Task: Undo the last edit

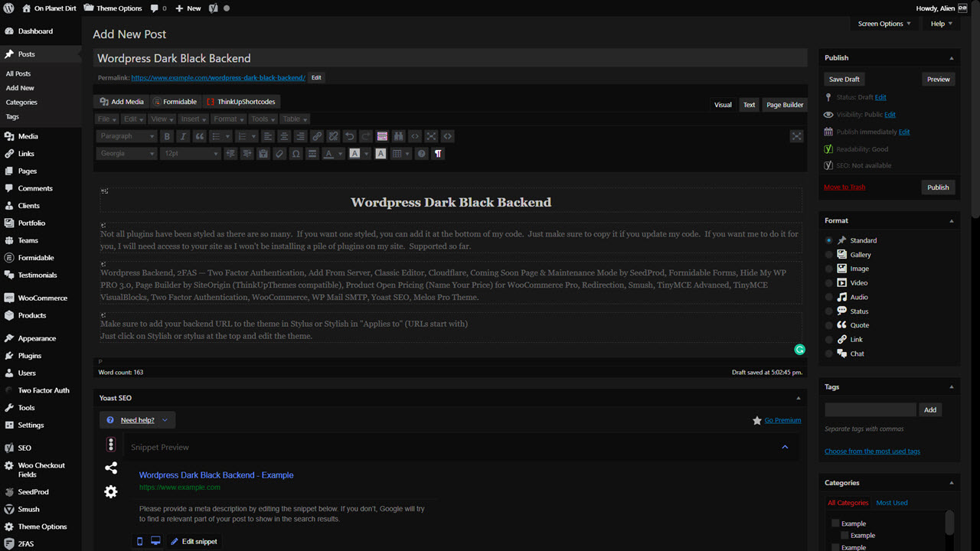Action: point(350,136)
